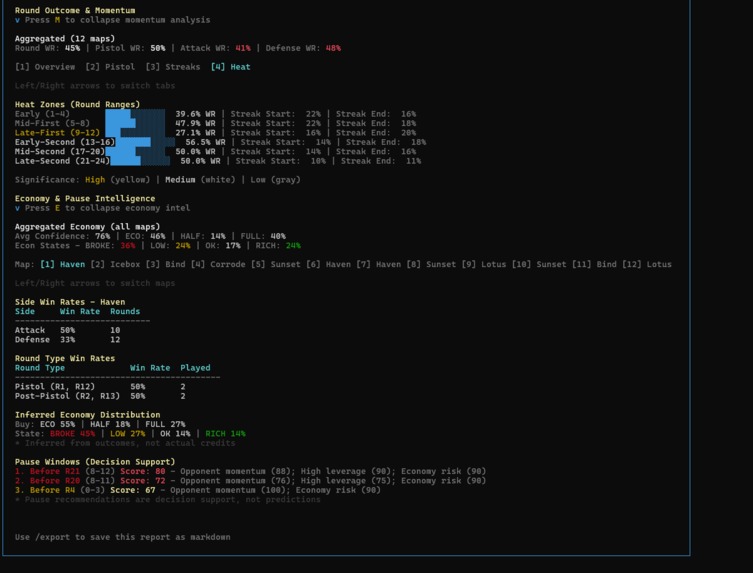Click the Mid-Second (17-20) heat zone label
Image resolution: width=753 pixels, height=573 pixels.
click(x=60, y=151)
